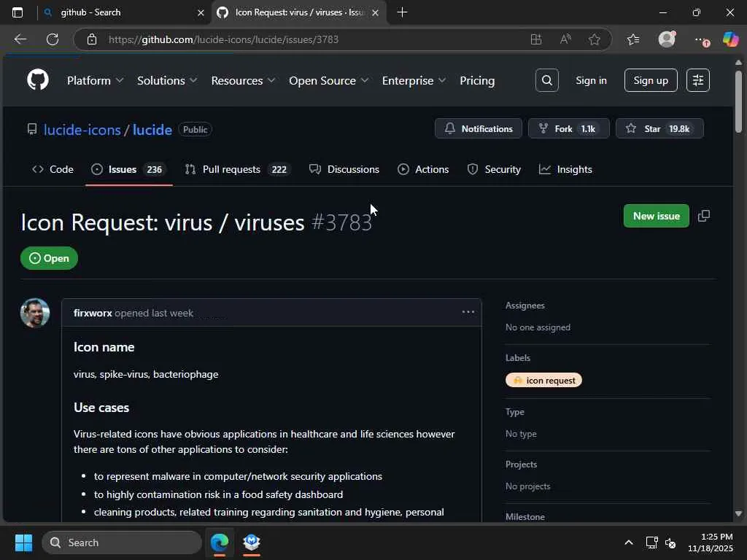This screenshot has height=560, width=747.
Task: Launch the Copilot icon in Edge toolbar
Action: click(730, 39)
